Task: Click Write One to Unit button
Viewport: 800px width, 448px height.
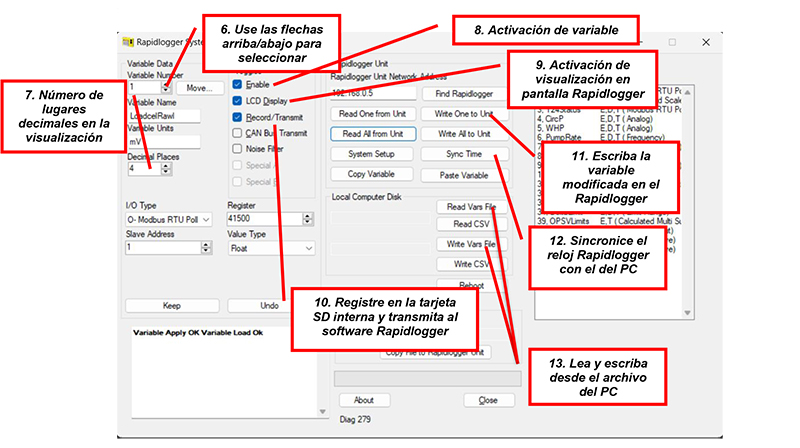Action: click(464, 114)
